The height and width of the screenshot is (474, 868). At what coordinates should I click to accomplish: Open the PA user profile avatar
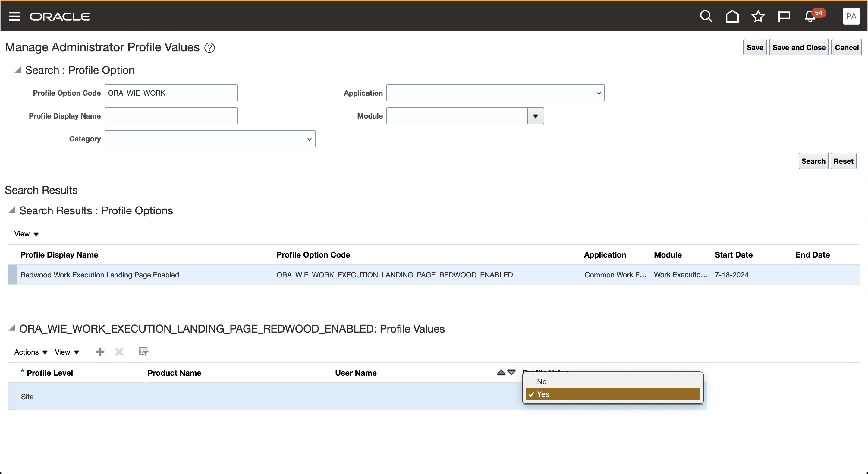[x=851, y=16]
